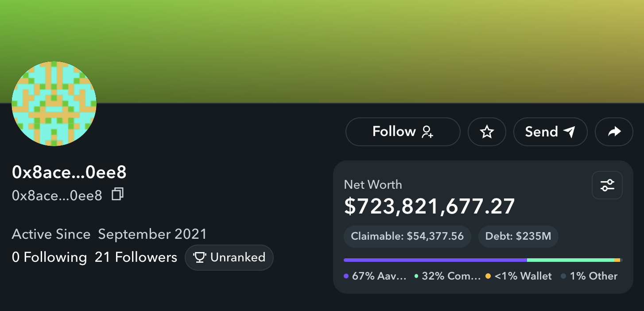
Task: Click the paper plane icon on Send
Action: point(569,132)
